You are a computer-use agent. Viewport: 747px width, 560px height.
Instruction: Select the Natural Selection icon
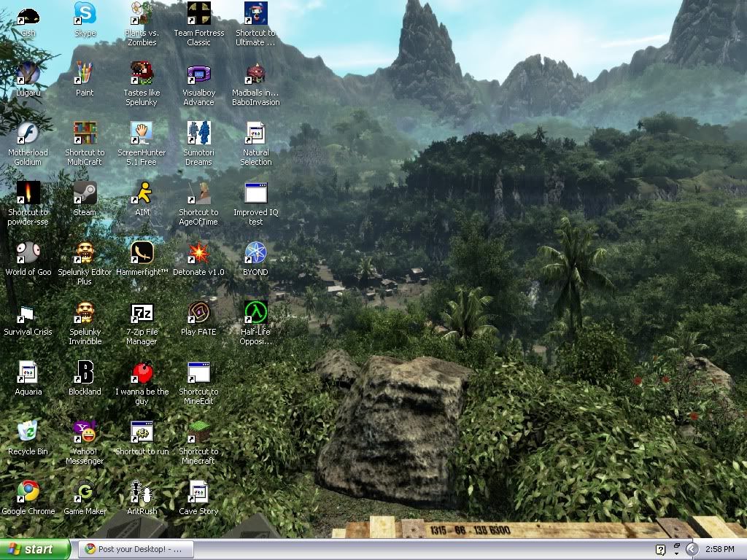click(256, 133)
